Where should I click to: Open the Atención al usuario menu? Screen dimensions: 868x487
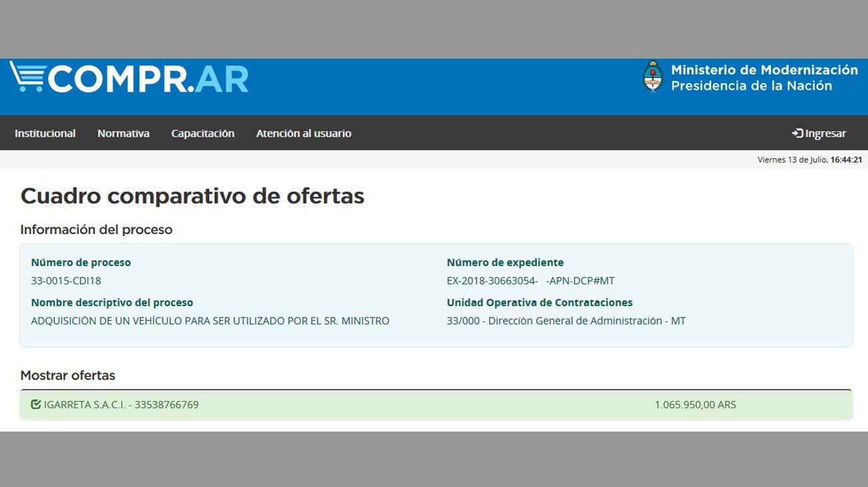pos(304,133)
